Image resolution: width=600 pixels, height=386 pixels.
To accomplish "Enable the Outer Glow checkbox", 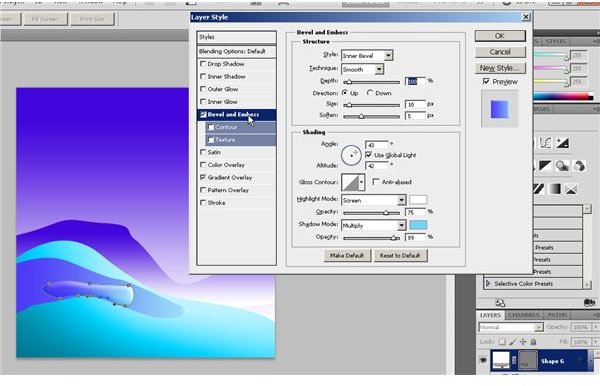I will (x=203, y=89).
